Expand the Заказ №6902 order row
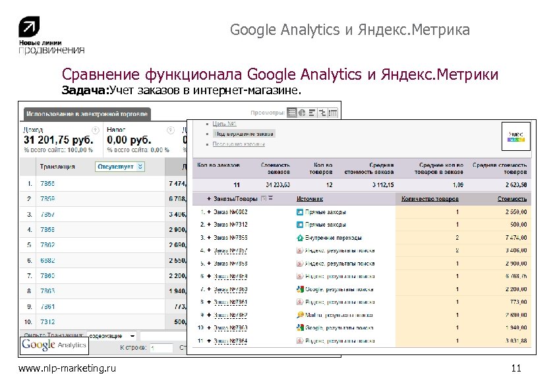 (x=208, y=211)
